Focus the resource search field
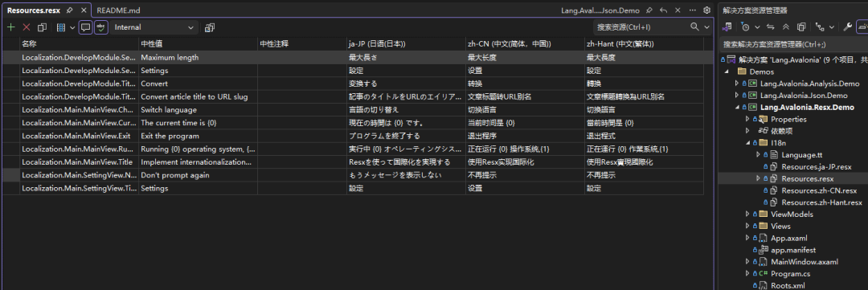The width and height of the screenshot is (868, 290). [x=641, y=27]
